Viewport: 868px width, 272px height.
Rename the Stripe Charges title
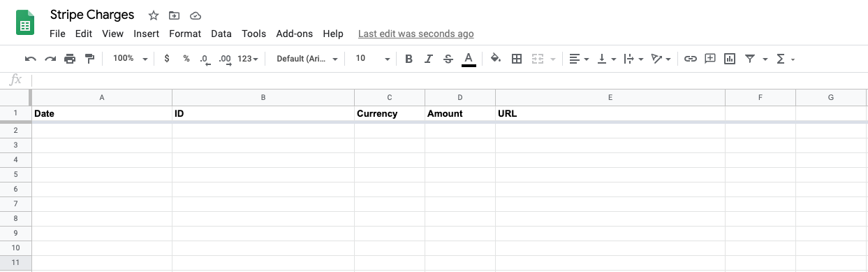pyautogui.click(x=92, y=15)
